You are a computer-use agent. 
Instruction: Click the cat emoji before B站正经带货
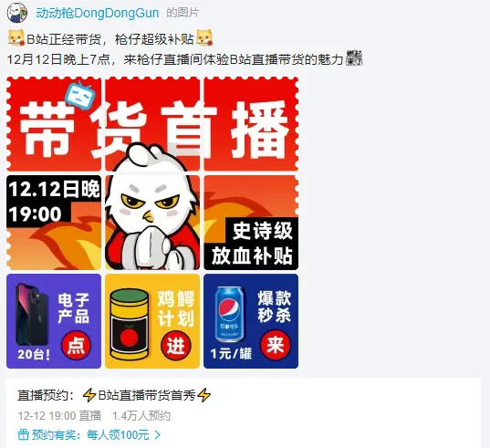[16, 37]
